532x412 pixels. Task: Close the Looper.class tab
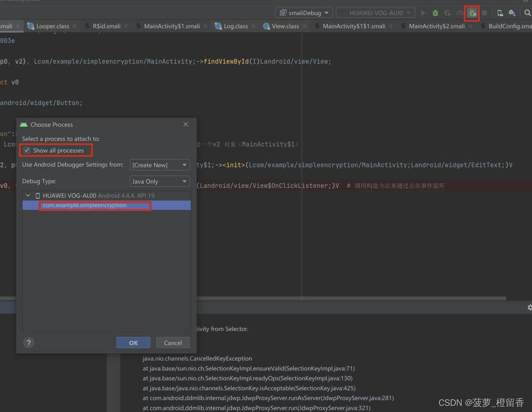tap(74, 26)
